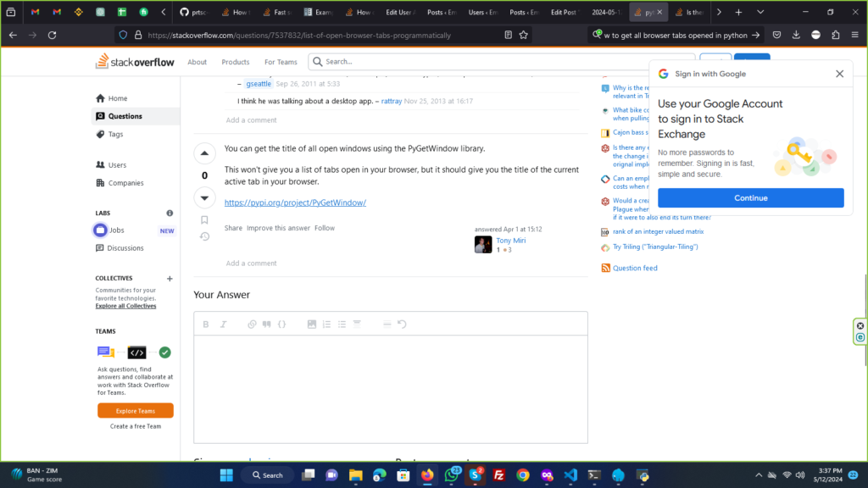Downvote the answer by Tony Miri
Screen dimensions: 868x488
204,197
